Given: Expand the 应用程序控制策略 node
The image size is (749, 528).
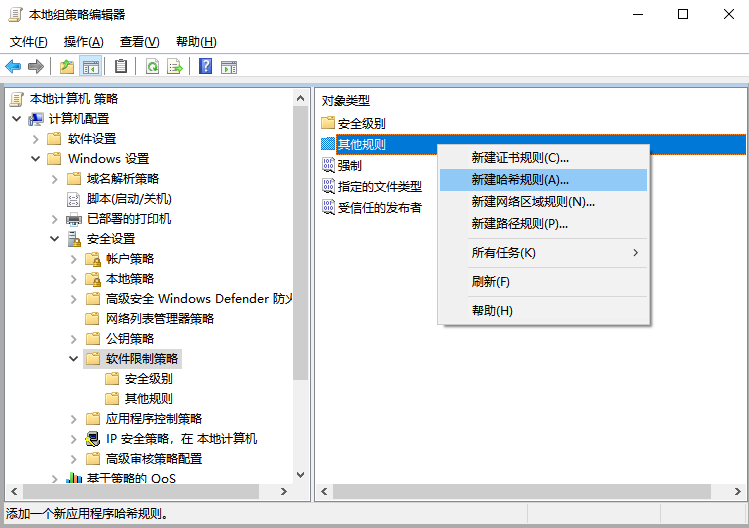Looking at the screenshot, I should 74,419.
